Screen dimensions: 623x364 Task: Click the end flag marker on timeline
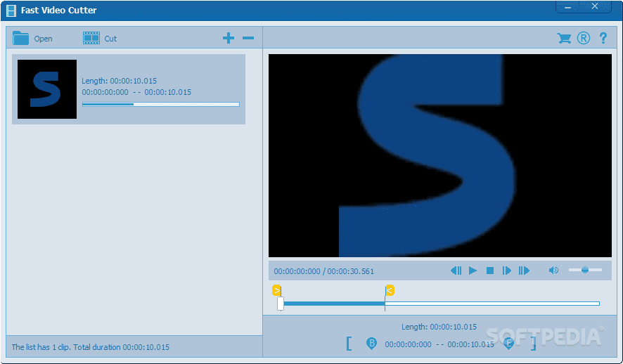click(x=390, y=290)
